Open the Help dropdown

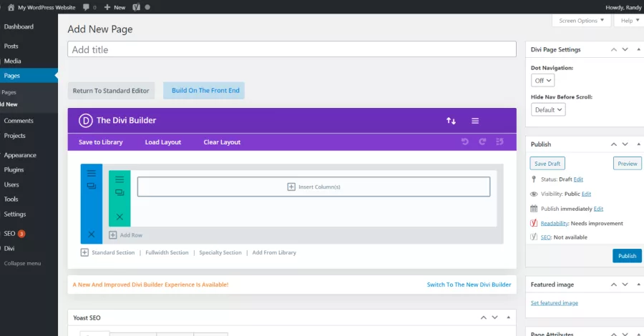(629, 21)
